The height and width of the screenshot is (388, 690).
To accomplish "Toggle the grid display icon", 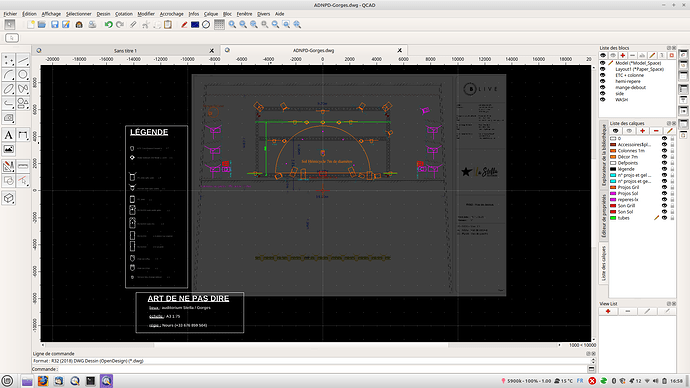I will (x=219, y=25).
